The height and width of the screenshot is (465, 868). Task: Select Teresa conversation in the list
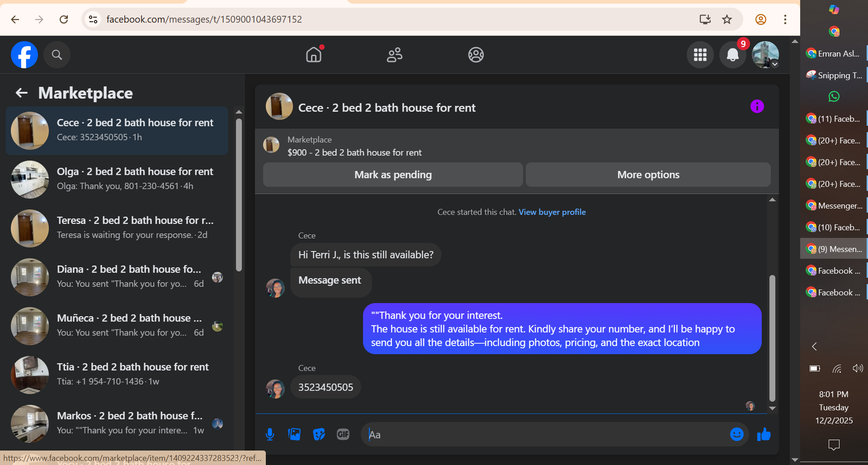click(117, 228)
